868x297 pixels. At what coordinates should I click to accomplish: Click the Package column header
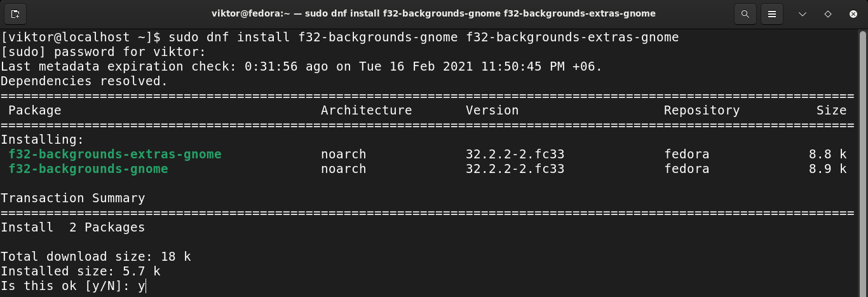pos(34,110)
